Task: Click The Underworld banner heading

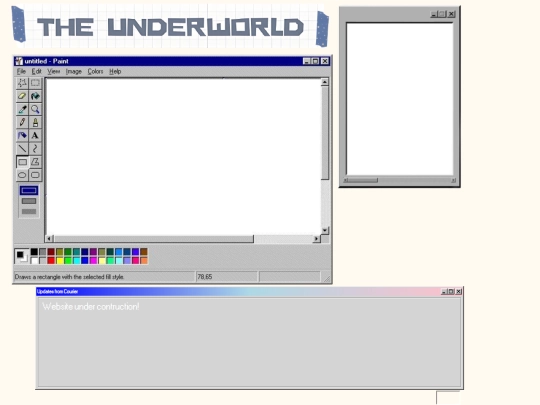Action: click(x=170, y=27)
